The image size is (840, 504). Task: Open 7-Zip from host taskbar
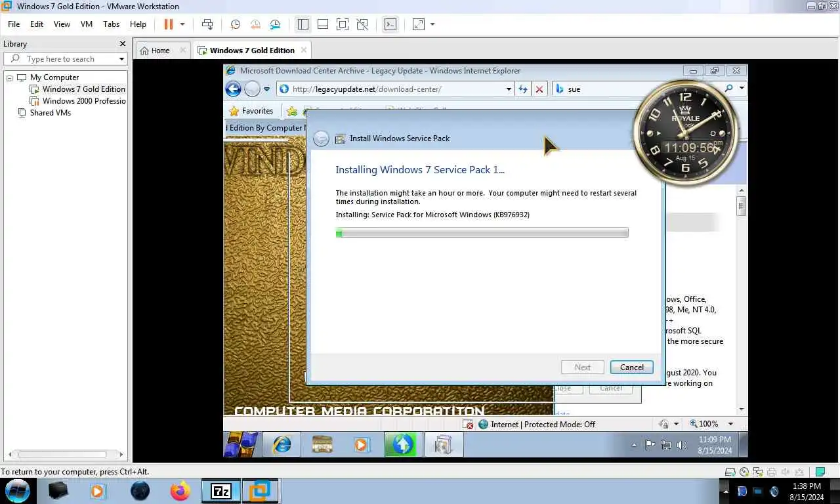click(x=220, y=490)
